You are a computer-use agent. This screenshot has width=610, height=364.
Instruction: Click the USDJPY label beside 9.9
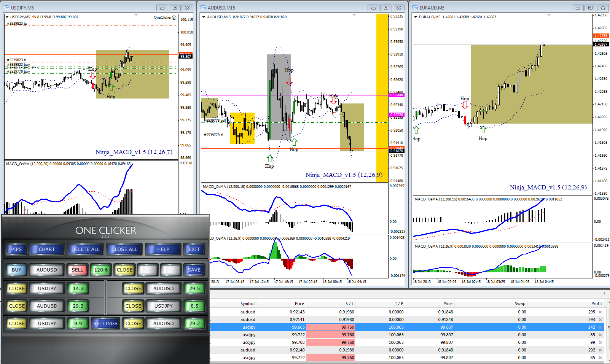[47, 324]
